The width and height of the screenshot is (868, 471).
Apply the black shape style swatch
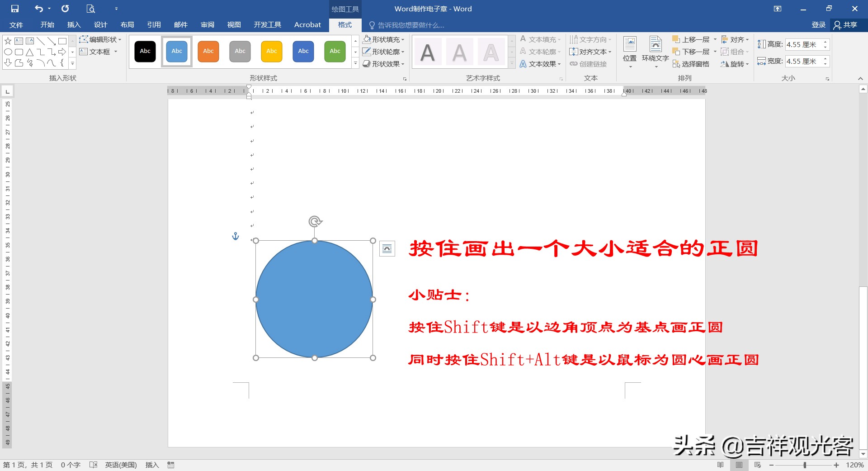pos(145,51)
